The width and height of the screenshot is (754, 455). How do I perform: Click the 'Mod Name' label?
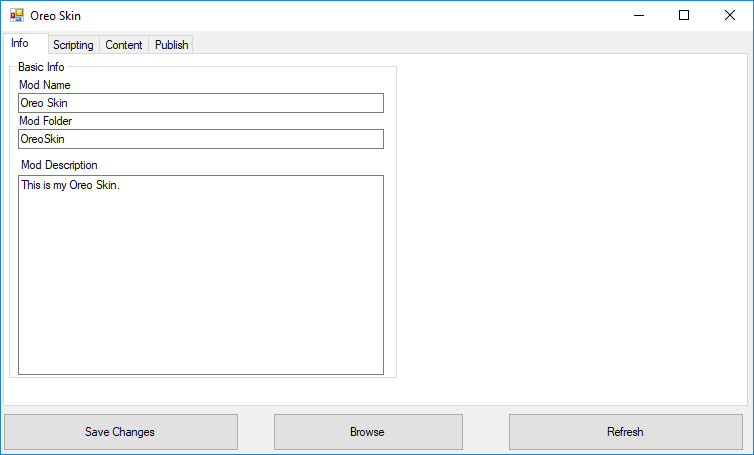point(45,85)
